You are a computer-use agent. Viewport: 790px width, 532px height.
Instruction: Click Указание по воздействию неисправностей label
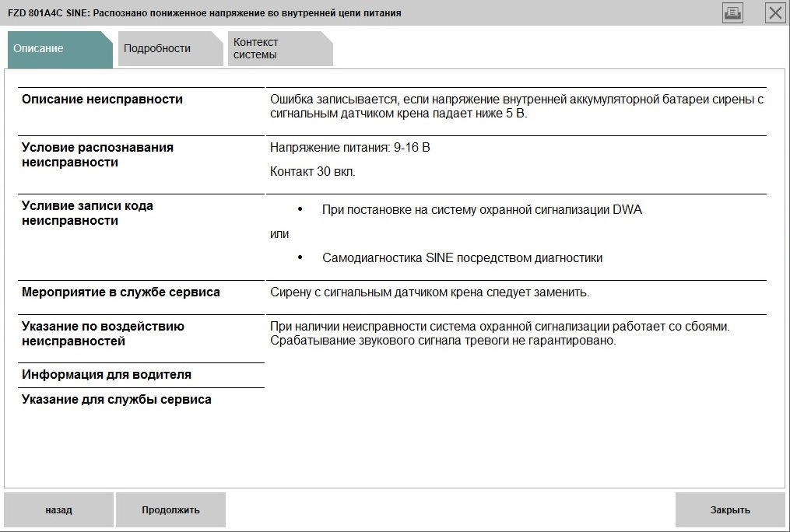click(x=103, y=334)
